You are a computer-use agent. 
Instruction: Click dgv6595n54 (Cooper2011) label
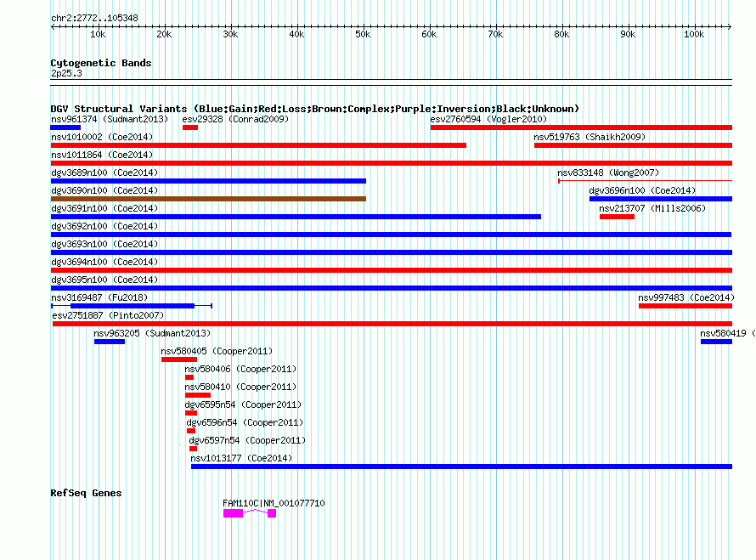click(x=243, y=404)
